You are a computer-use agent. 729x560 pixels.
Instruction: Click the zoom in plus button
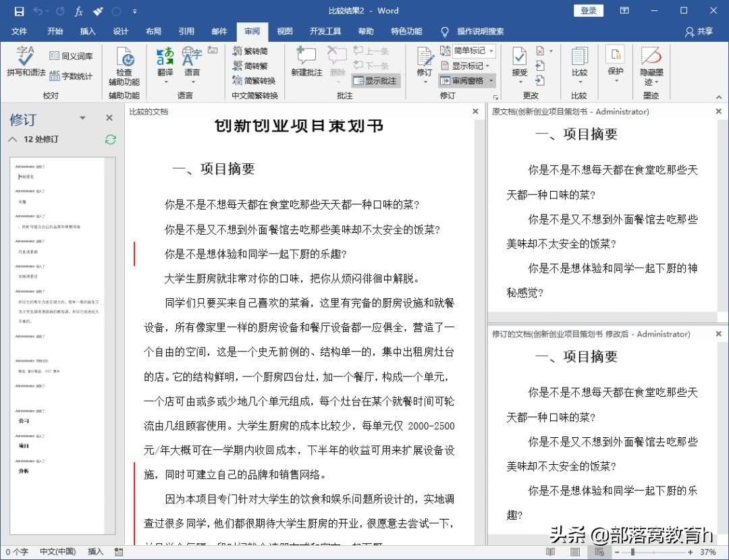coord(691,552)
